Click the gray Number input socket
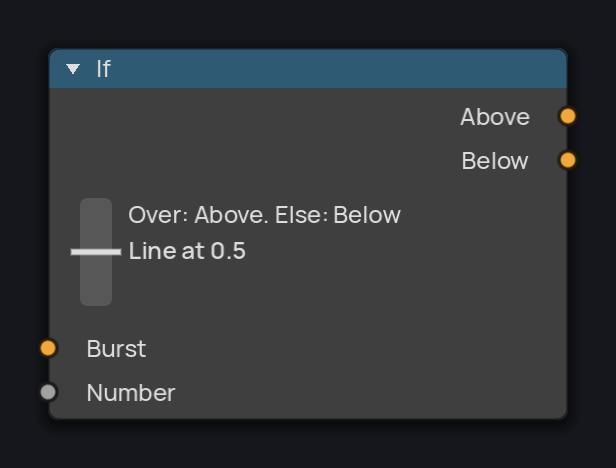 (x=48, y=392)
